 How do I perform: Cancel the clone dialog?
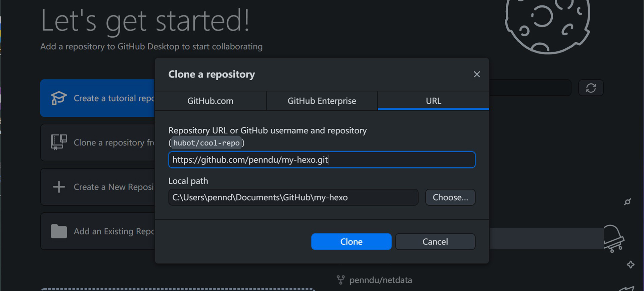(435, 242)
